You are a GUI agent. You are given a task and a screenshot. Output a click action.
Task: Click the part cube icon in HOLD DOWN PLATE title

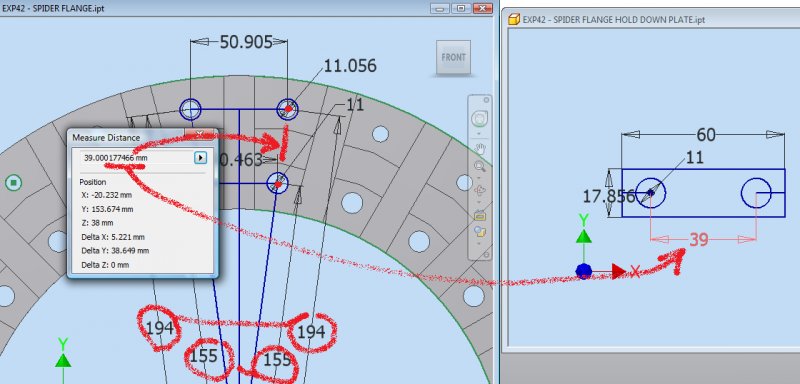514,19
